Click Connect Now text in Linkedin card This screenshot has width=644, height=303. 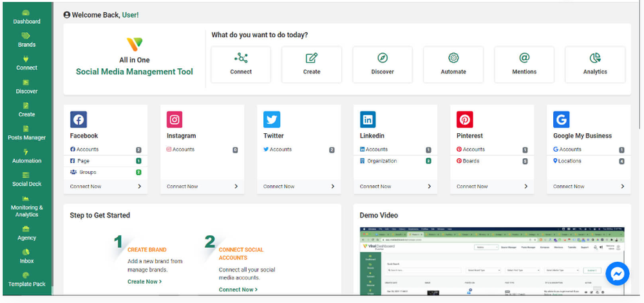click(375, 186)
